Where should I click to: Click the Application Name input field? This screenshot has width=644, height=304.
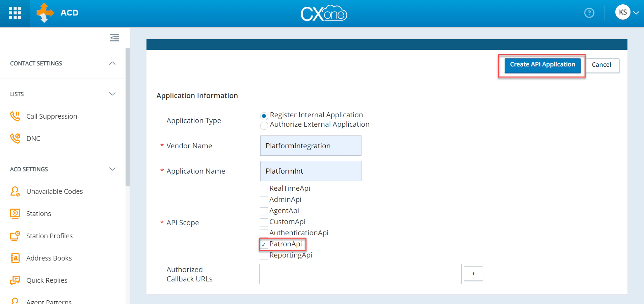pyautogui.click(x=311, y=171)
